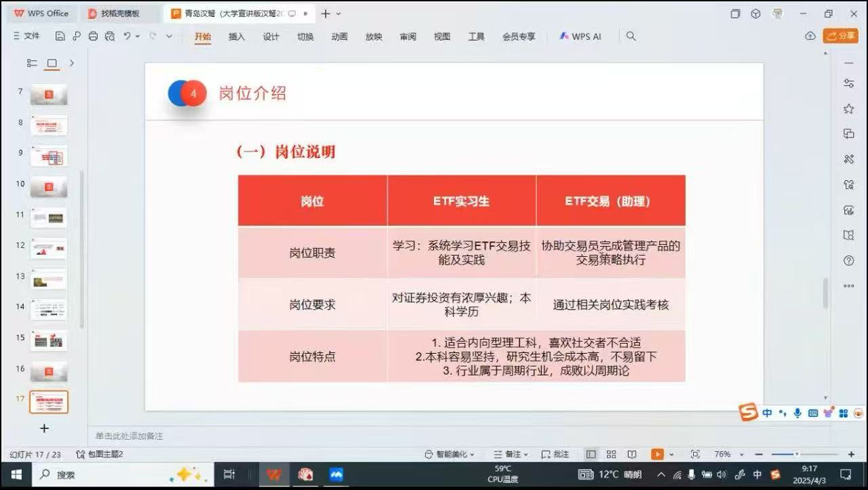The width and height of the screenshot is (868, 490).
Task: Select slide 15 thumbnail in the panel
Action: coord(49,340)
